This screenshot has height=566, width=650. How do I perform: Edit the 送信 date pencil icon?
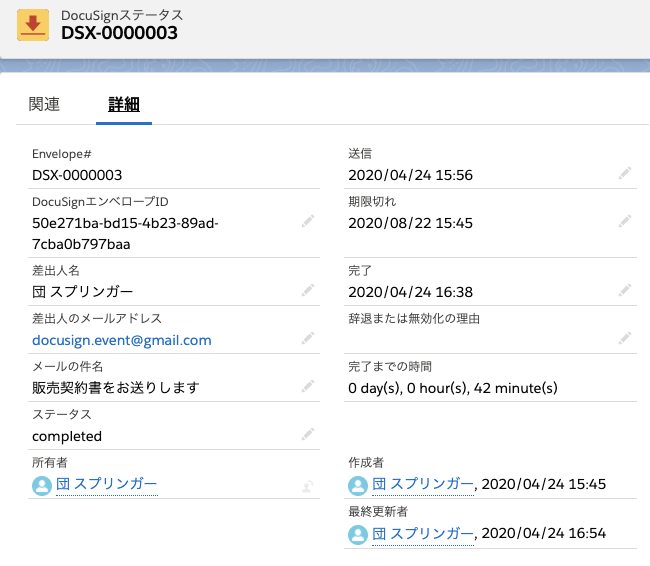pos(625,173)
